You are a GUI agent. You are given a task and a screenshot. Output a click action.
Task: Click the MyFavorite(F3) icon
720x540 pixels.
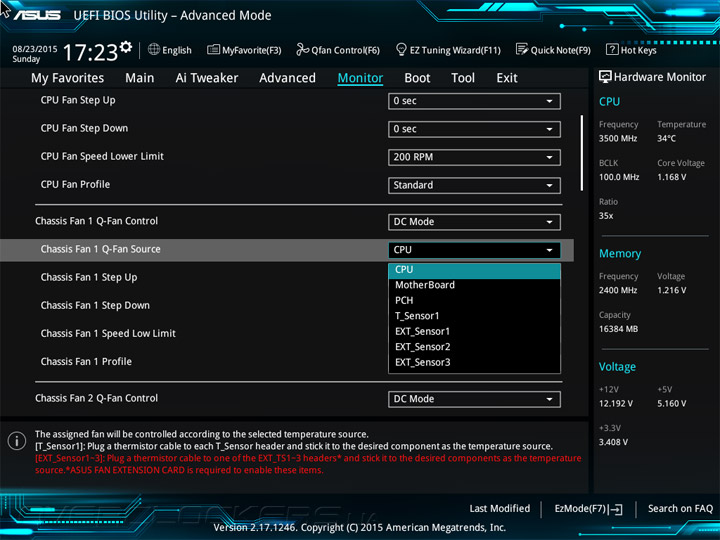pyautogui.click(x=213, y=49)
